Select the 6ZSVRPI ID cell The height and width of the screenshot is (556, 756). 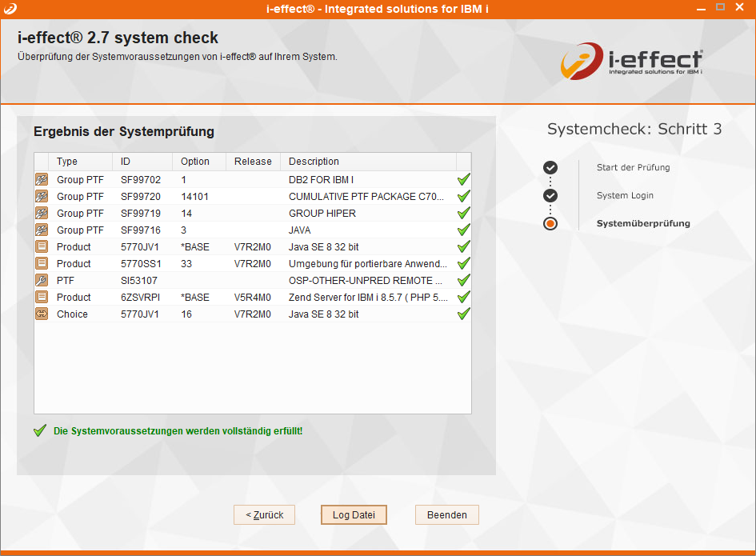pyautogui.click(x=140, y=297)
